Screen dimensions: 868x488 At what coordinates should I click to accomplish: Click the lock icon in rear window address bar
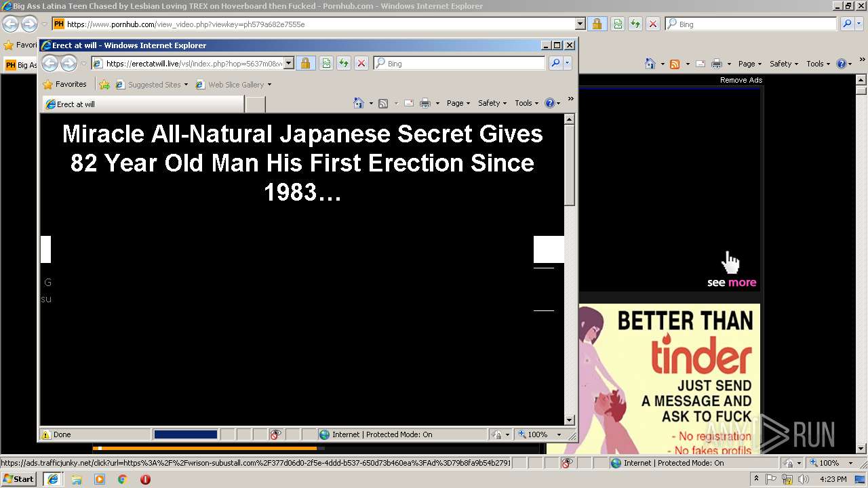coord(597,24)
